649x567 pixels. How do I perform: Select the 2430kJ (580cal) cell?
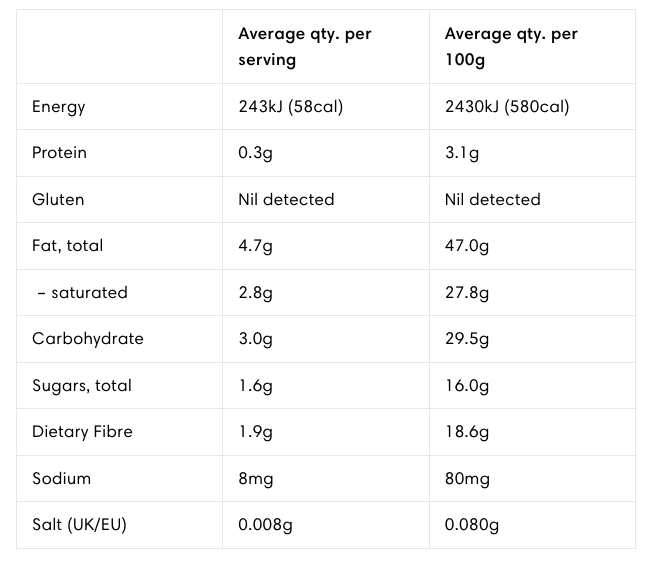click(506, 107)
